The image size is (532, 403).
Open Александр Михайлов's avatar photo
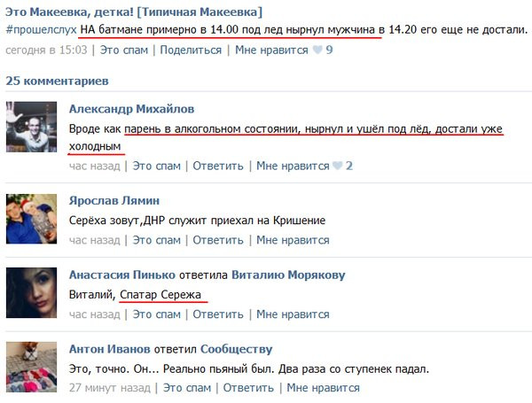point(31,127)
